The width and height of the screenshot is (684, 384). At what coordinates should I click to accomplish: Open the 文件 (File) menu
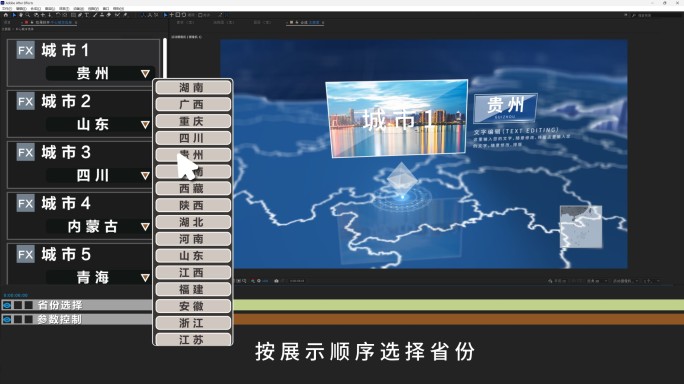[7, 8]
